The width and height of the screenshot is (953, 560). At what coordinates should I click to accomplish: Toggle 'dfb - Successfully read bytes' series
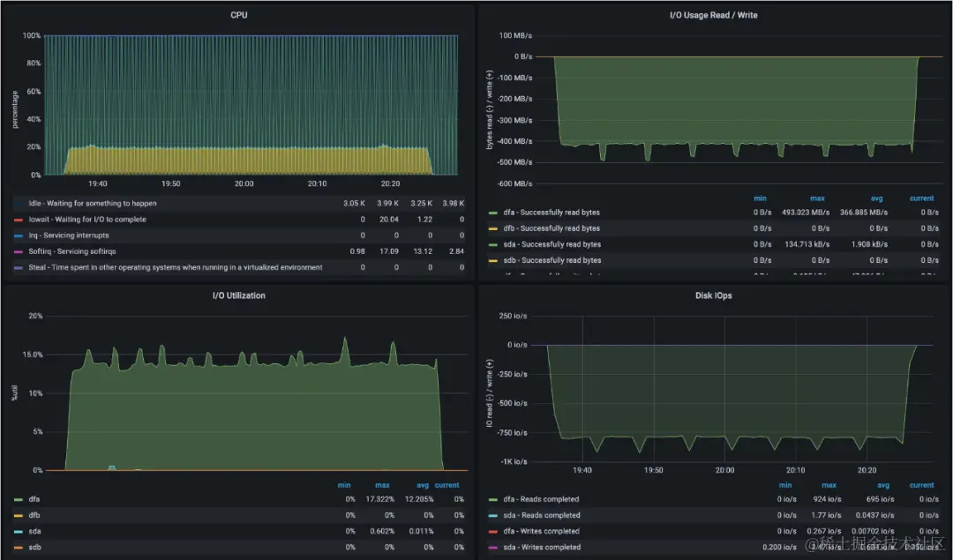552,228
